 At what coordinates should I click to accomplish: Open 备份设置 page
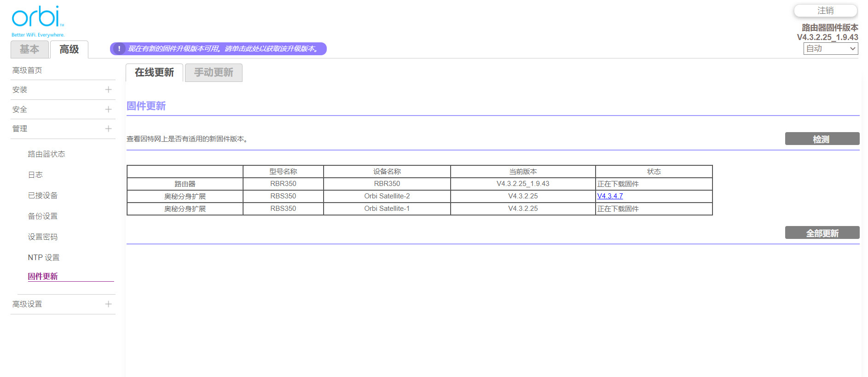click(x=43, y=216)
